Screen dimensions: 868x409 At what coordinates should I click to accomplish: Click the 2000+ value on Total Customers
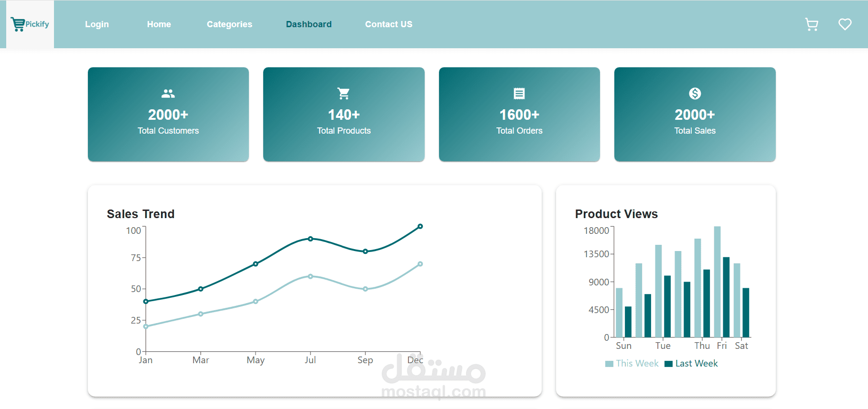[x=168, y=115]
